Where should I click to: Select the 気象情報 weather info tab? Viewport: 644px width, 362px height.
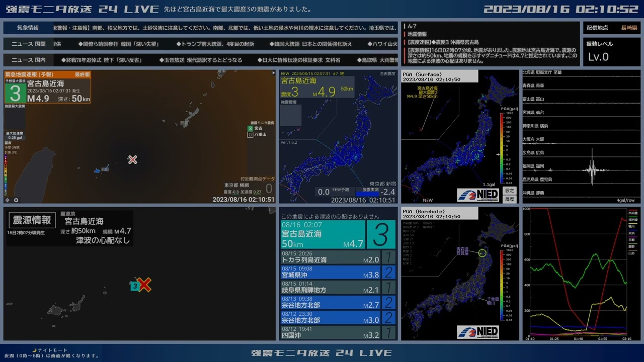[28, 28]
